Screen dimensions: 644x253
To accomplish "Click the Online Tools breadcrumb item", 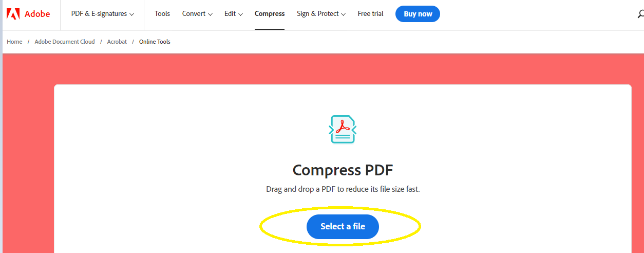I will 155,42.
